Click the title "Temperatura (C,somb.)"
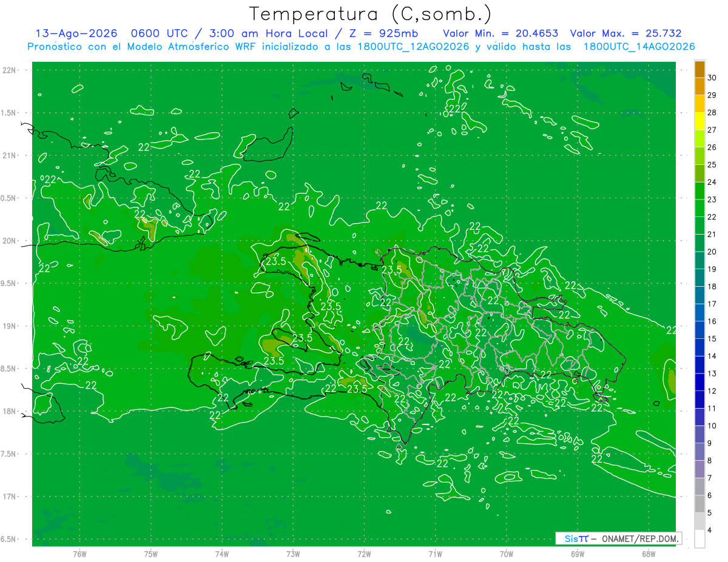Viewport: 728px width, 562px height. click(371, 14)
